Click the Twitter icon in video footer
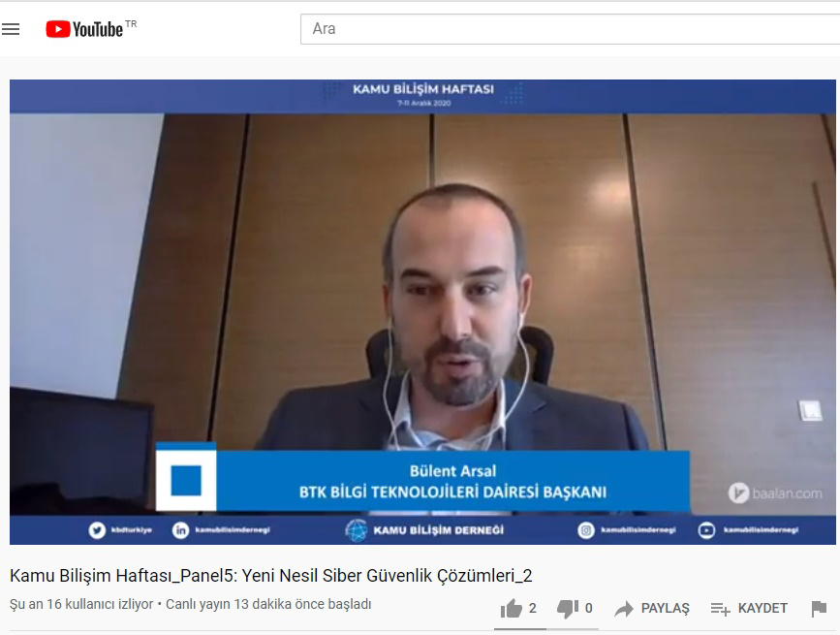The height and width of the screenshot is (635, 840). [97, 530]
